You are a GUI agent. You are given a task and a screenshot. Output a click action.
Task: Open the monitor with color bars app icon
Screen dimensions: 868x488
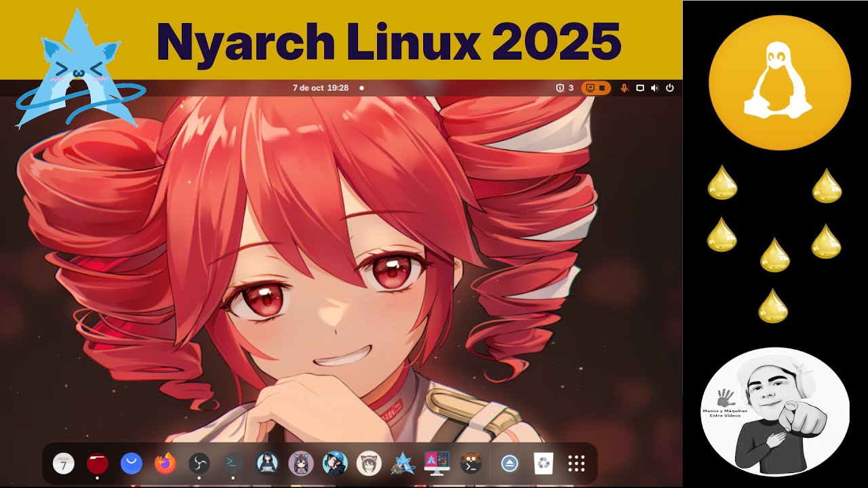[x=437, y=464]
